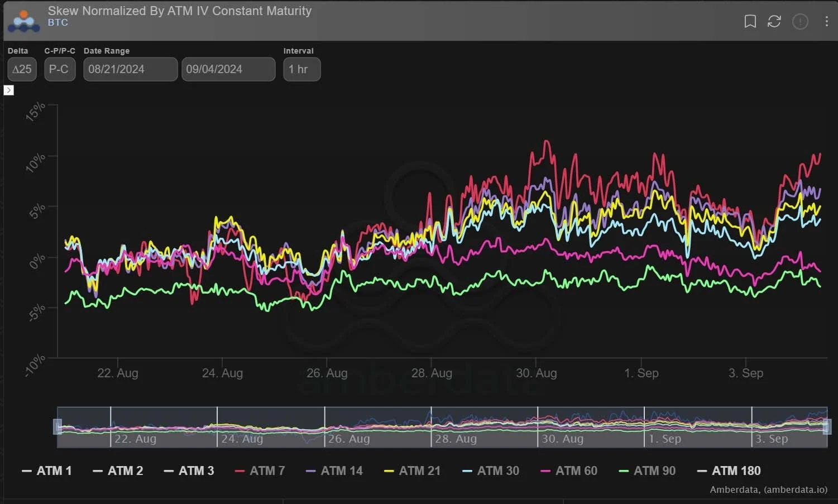Click the left handle of the range navigator
The image size is (838, 504).
(57, 427)
